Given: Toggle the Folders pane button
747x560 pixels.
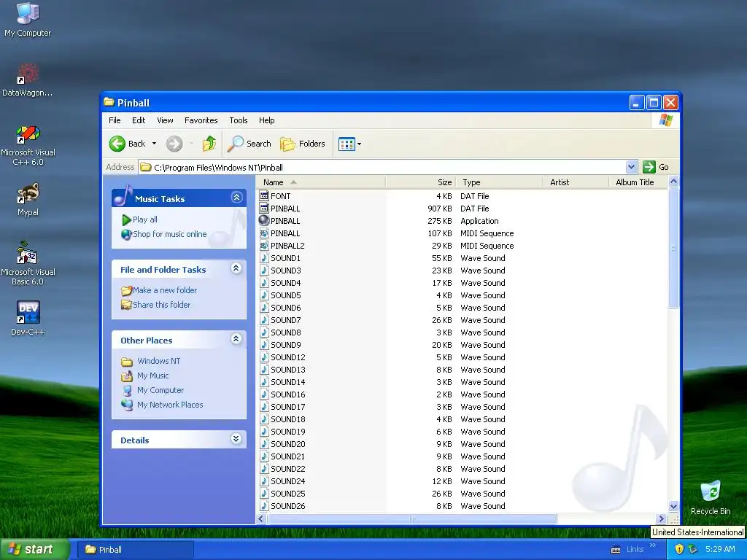Looking at the screenshot, I should point(303,144).
